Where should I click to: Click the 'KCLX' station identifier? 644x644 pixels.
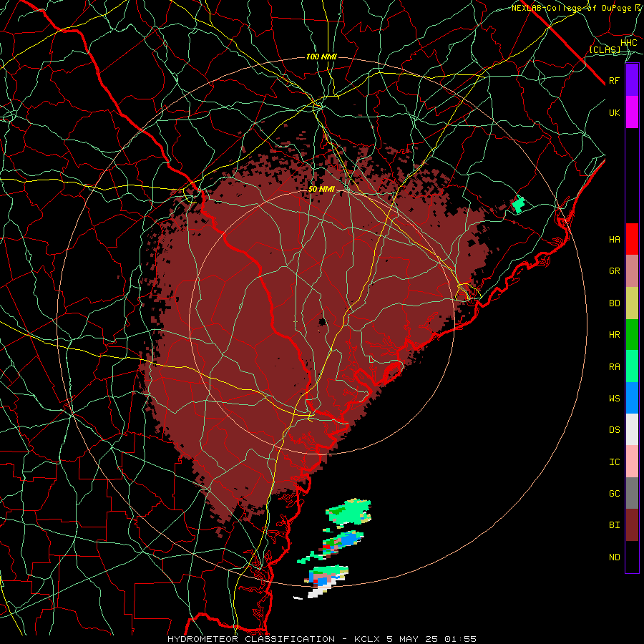tap(367, 639)
